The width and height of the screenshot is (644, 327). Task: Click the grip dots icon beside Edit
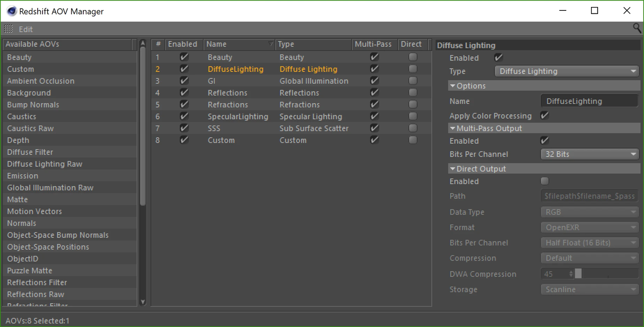click(9, 29)
